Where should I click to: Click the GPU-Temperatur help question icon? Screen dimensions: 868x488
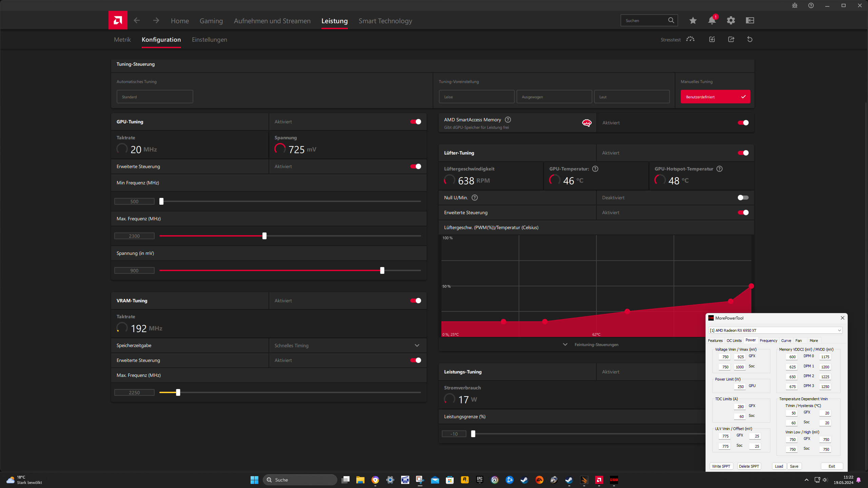click(595, 169)
